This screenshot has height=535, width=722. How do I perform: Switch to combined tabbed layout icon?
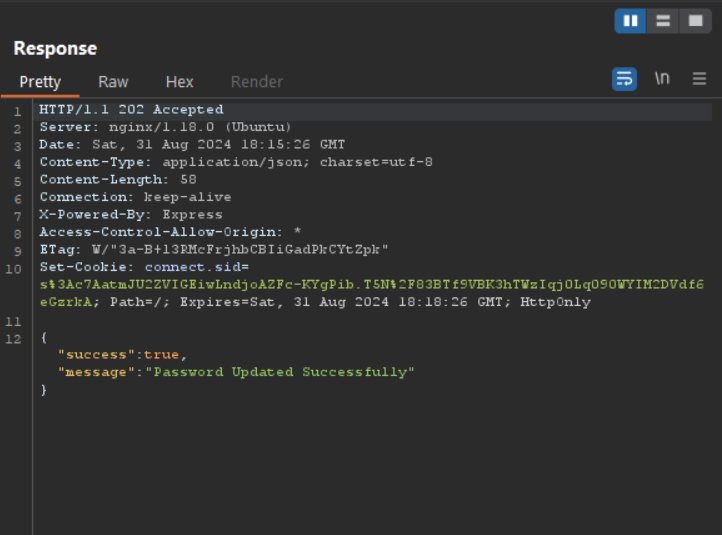coord(695,21)
